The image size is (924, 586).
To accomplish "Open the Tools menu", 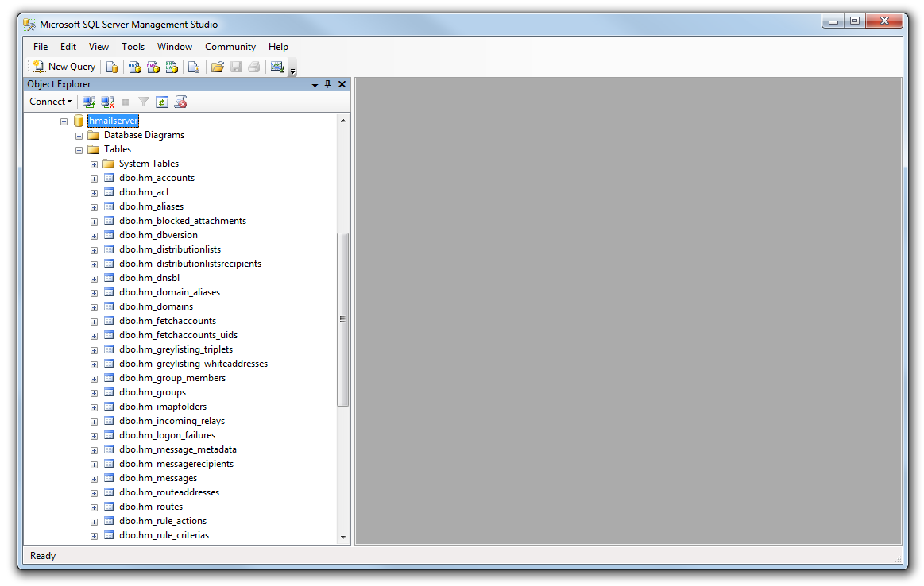I will tap(133, 47).
